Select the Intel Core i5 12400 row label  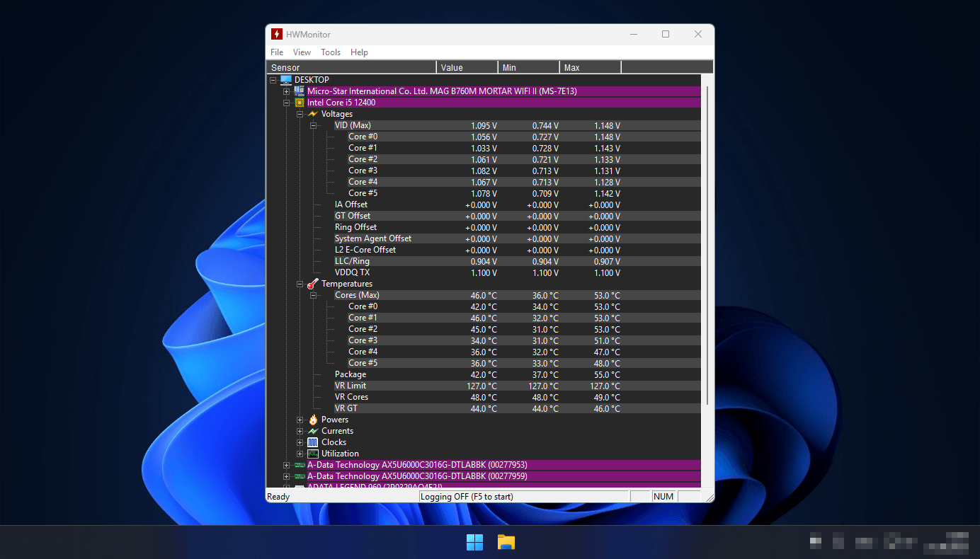341,103
